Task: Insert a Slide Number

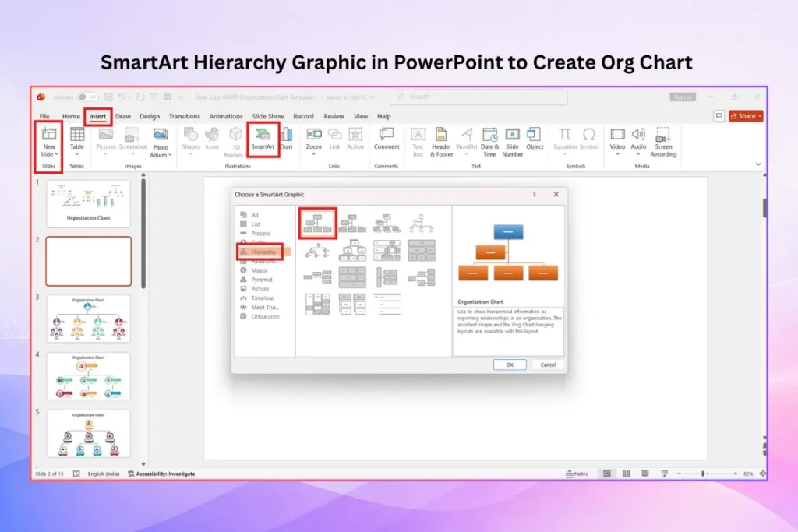Action: pos(512,142)
